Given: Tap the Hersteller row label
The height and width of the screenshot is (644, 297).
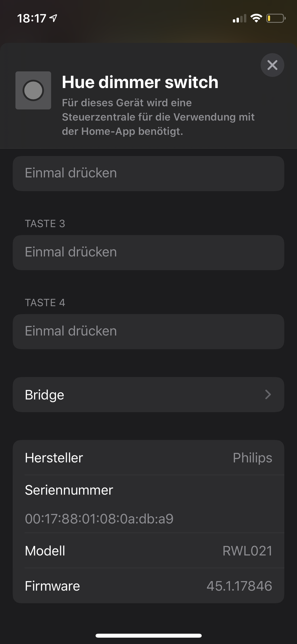Looking at the screenshot, I should tap(54, 458).
